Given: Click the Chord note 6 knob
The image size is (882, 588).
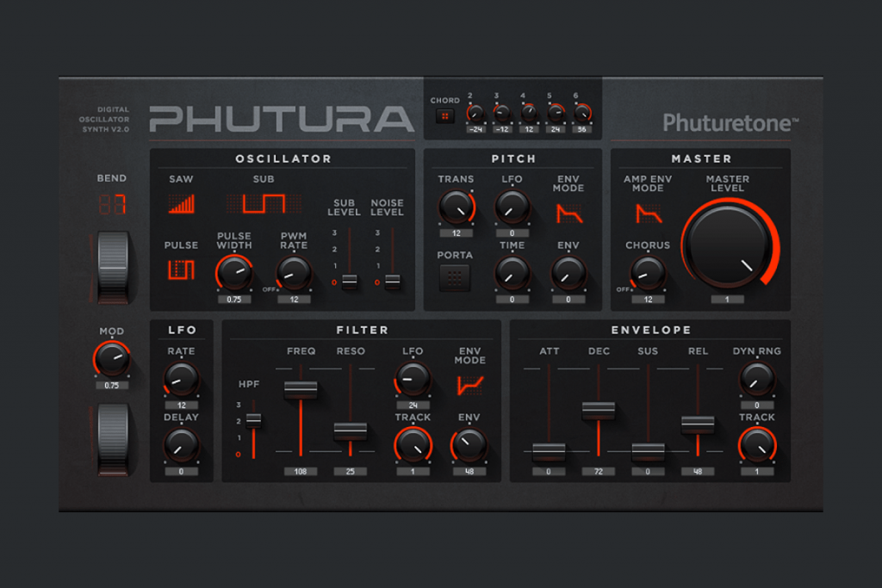Looking at the screenshot, I should [x=582, y=113].
